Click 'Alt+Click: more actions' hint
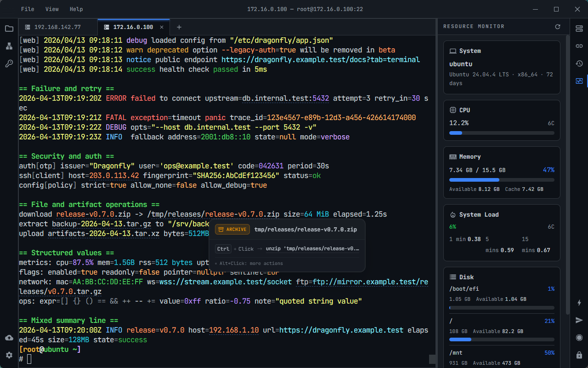 click(251, 264)
